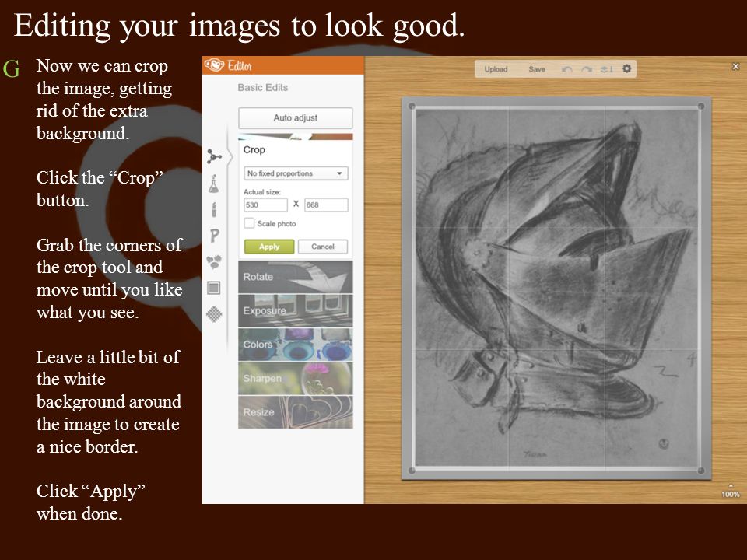Click the Upload button

click(x=496, y=69)
